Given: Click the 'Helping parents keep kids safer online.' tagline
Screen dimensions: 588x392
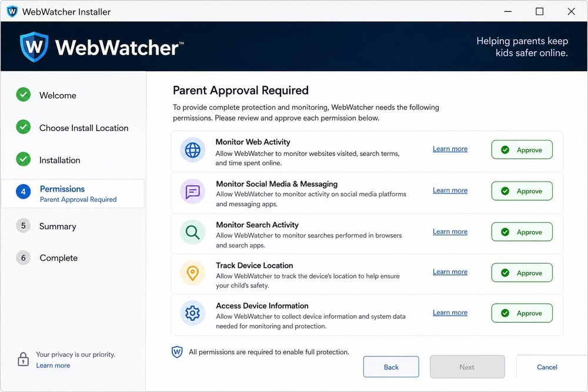Looking at the screenshot, I should click(522, 47).
